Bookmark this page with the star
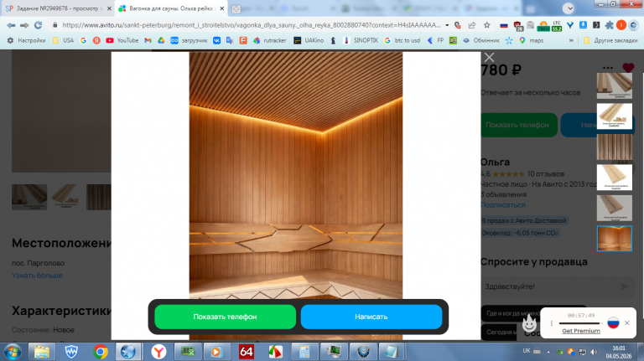644x361 pixels. coord(486,25)
